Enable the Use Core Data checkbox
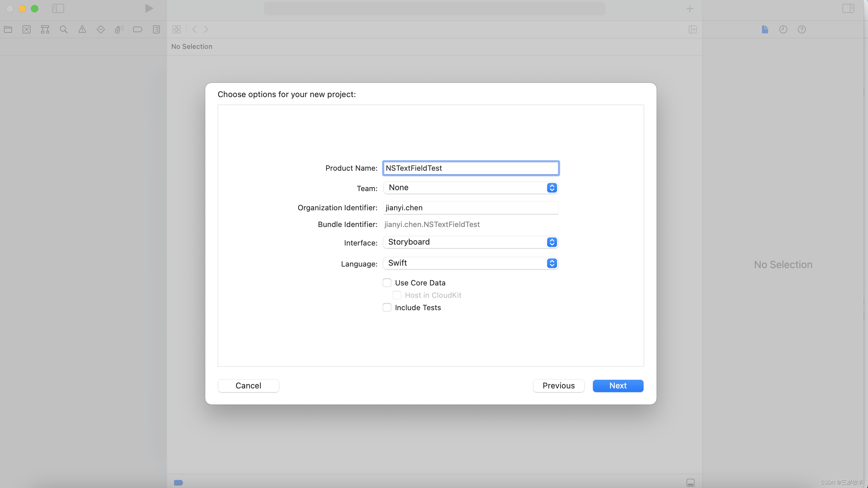This screenshot has height=488, width=868. (x=387, y=283)
